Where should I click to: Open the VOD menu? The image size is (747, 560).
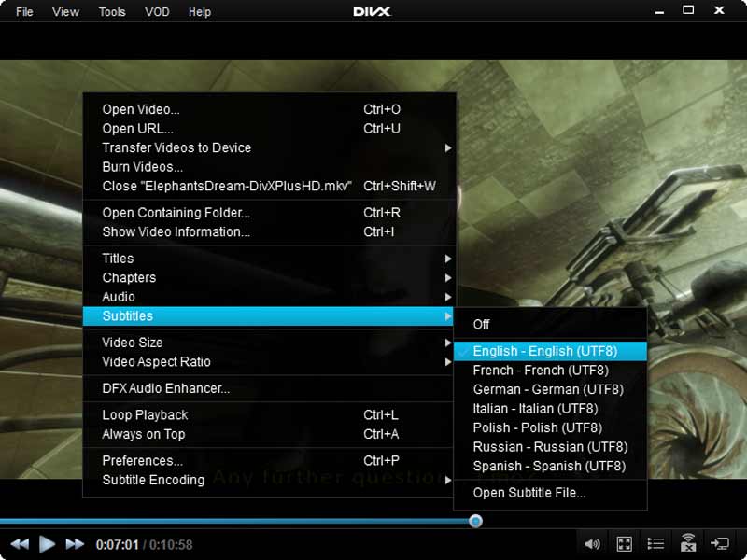click(156, 11)
